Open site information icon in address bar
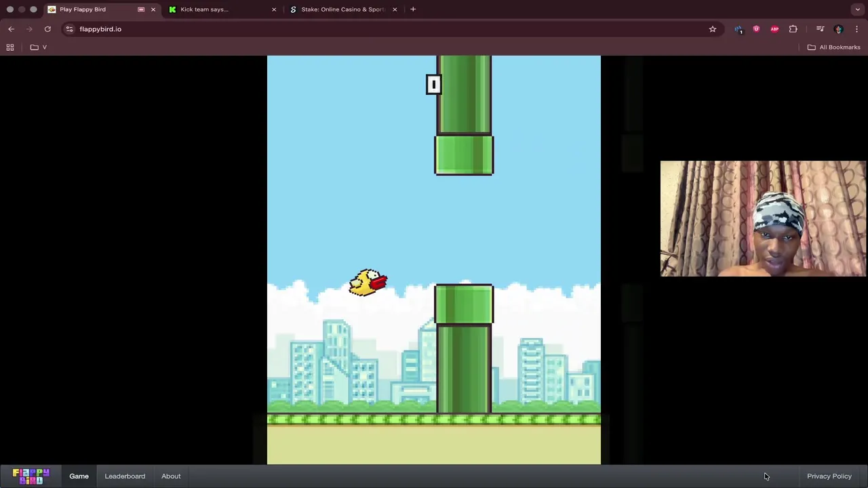This screenshot has height=488, width=868. pyautogui.click(x=69, y=29)
